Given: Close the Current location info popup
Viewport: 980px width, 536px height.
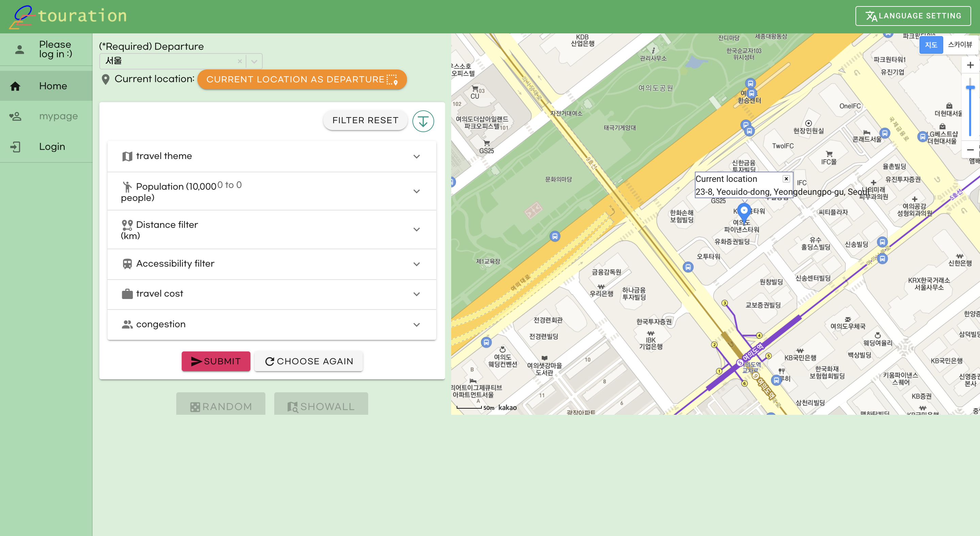Looking at the screenshot, I should (x=786, y=179).
